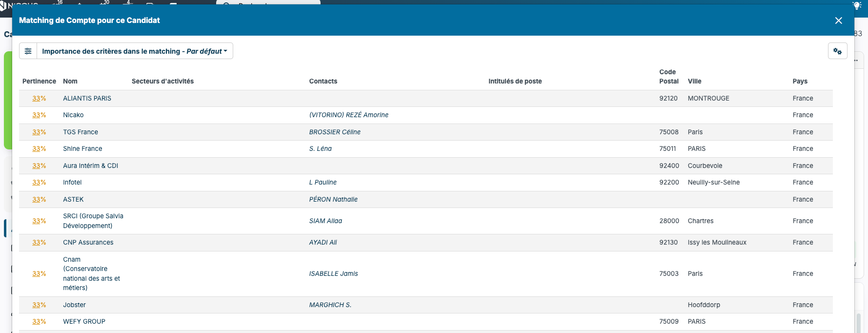Open 33% pertinence for SRCI row
868x333 pixels.
[x=39, y=221]
